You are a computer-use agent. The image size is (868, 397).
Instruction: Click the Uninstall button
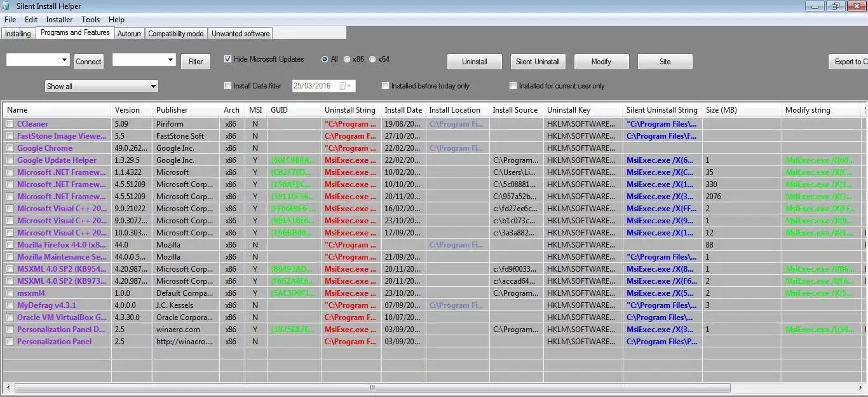click(x=475, y=62)
